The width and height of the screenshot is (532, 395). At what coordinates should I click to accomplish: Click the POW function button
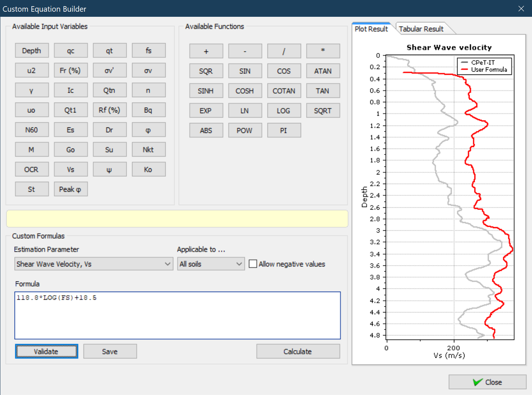coord(244,130)
